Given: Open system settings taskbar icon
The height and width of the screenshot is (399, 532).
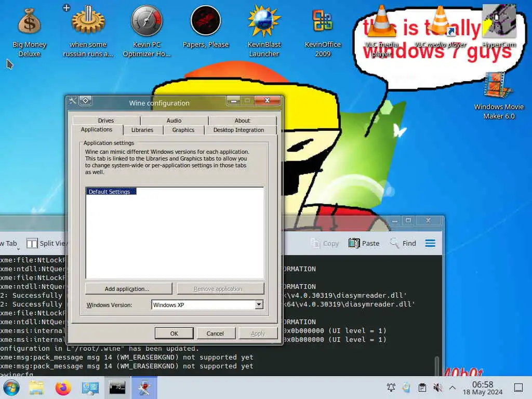Looking at the screenshot, I should click(x=90, y=388).
